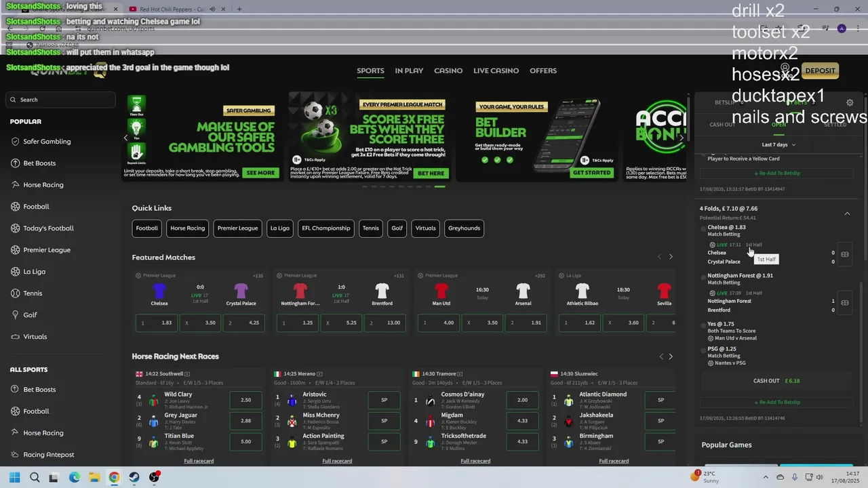The width and height of the screenshot is (868, 488).
Task: Open Virtuals in the sidebar
Action: (29, 337)
